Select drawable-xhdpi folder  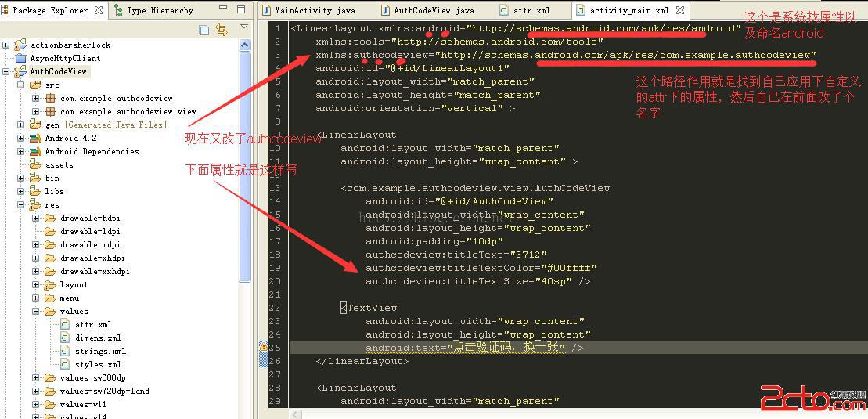92,258
